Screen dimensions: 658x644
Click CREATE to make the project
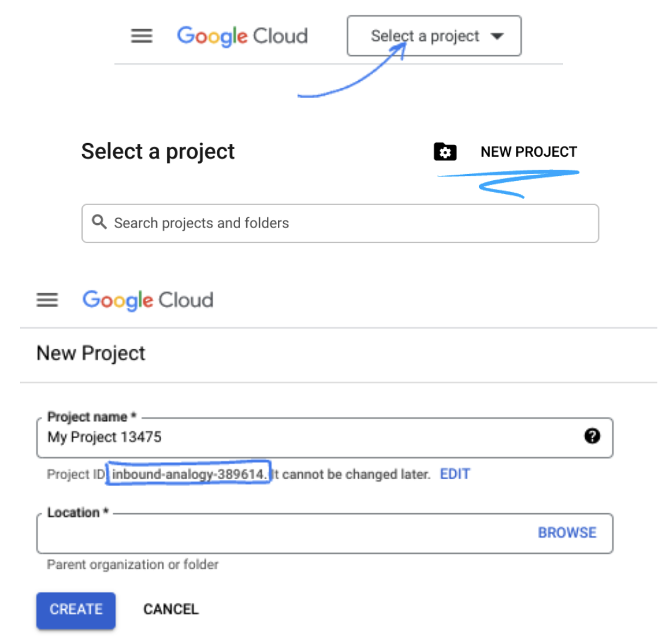click(75, 610)
